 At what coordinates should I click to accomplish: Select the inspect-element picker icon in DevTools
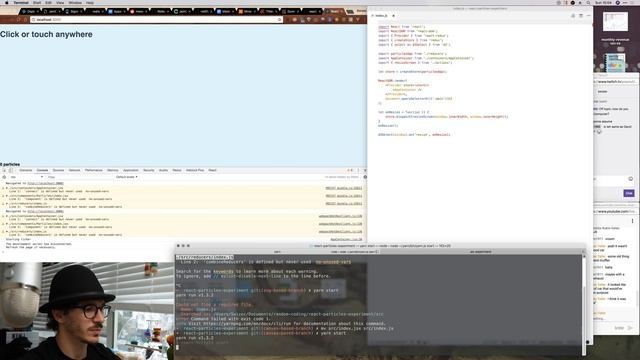(4, 170)
